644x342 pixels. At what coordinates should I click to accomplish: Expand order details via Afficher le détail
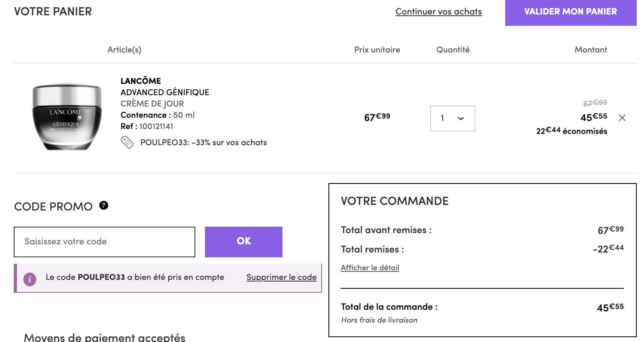pyautogui.click(x=370, y=267)
